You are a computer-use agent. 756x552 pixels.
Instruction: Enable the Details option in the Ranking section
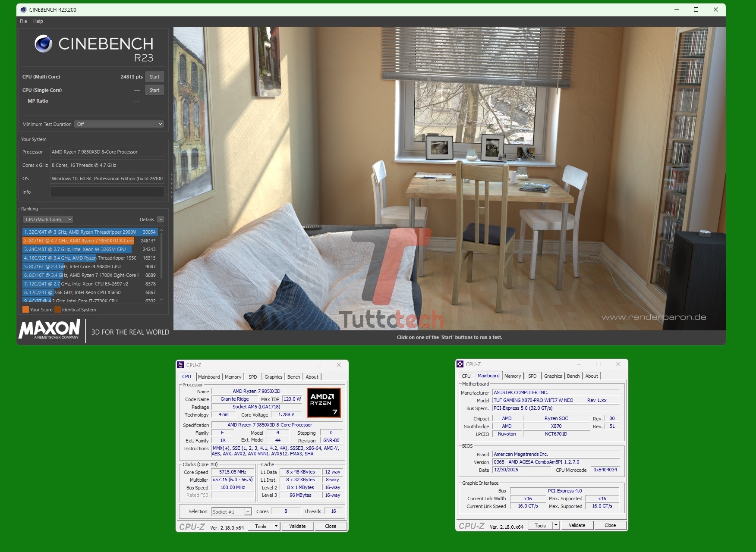[x=160, y=219]
